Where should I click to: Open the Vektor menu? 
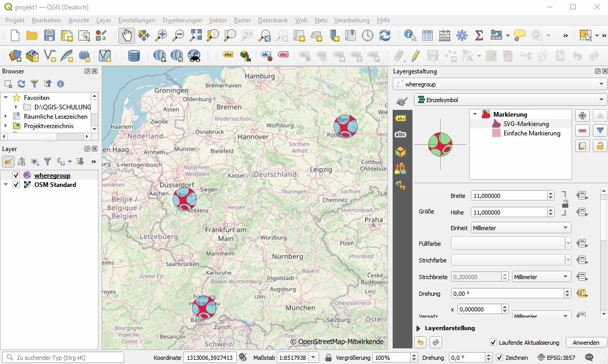[217, 20]
